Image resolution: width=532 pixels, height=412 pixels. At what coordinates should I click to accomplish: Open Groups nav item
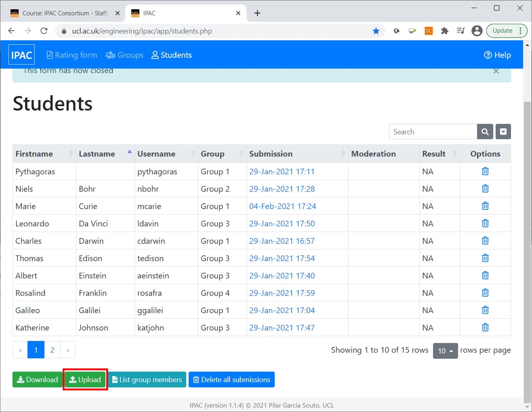[x=124, y=55]
